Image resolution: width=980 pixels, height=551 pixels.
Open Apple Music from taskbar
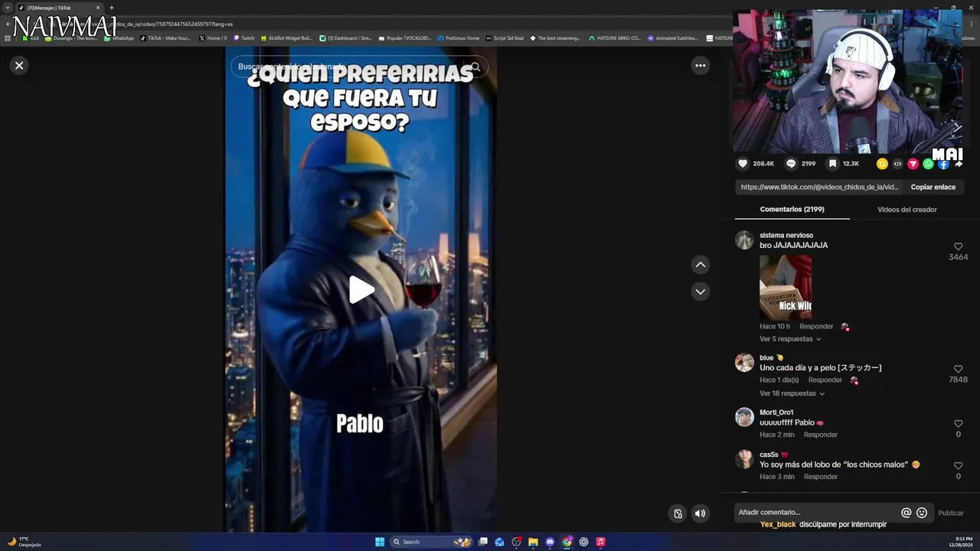600,542
